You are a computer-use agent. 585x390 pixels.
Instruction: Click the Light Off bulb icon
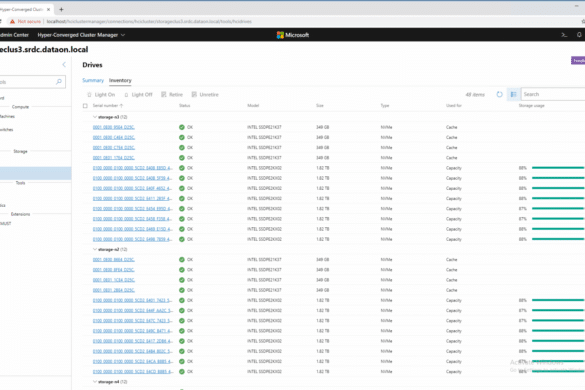[126, 95]
